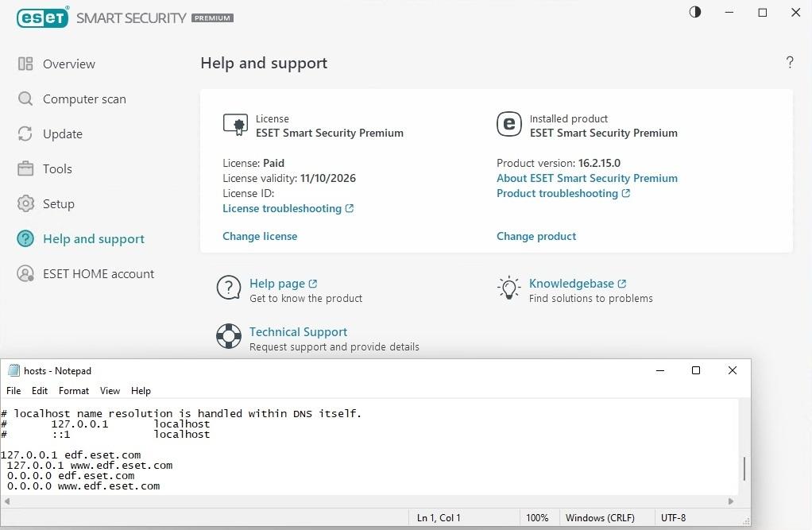Image resolution: width=812 pixels, height=530 pixels.
Task: Open the Knowledgebase link
Action: click(571, 284)
